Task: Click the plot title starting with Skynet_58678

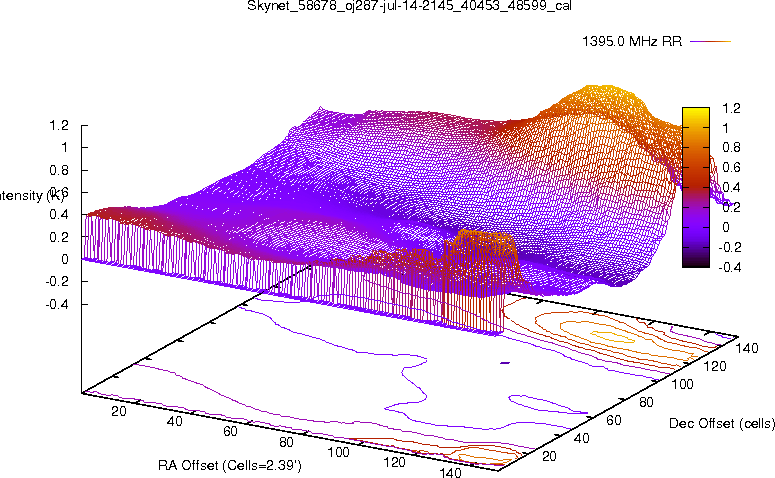Action: click(409, 6)
